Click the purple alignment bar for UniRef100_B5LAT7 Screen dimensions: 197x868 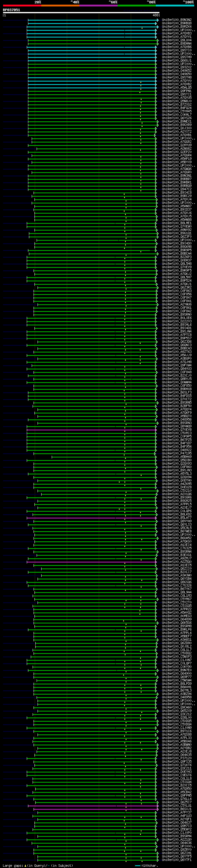pos(92,518)
